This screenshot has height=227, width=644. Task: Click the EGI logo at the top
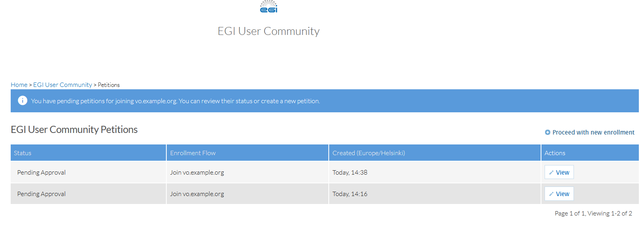pyautogui.click(x=269, y=7)
